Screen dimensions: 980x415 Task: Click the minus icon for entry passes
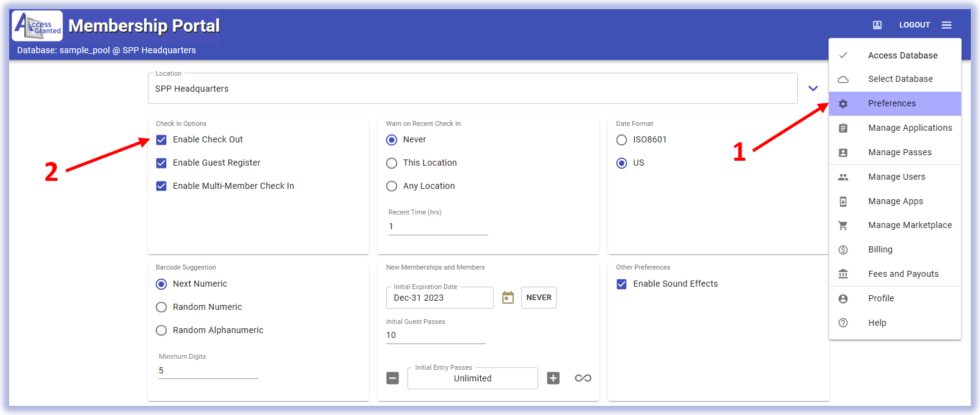[x=393, y=378]
